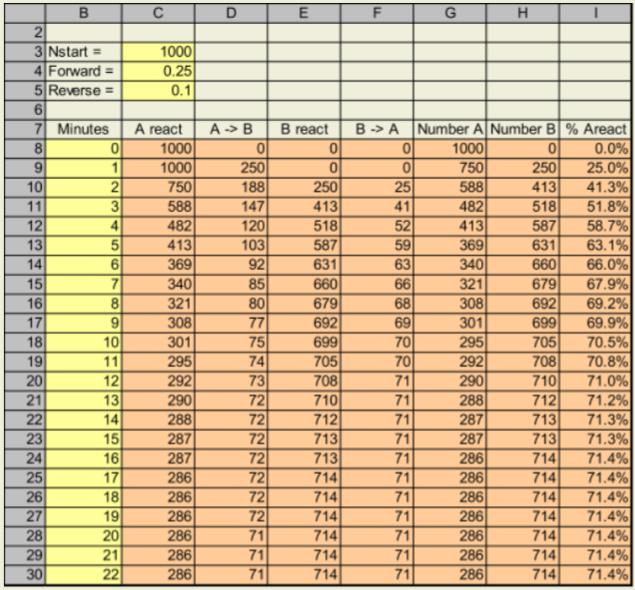The width and height of the screenshot is (635, 590).
Task: Click the Forward rate cell 0.25
Action: (x=161, y=71)
